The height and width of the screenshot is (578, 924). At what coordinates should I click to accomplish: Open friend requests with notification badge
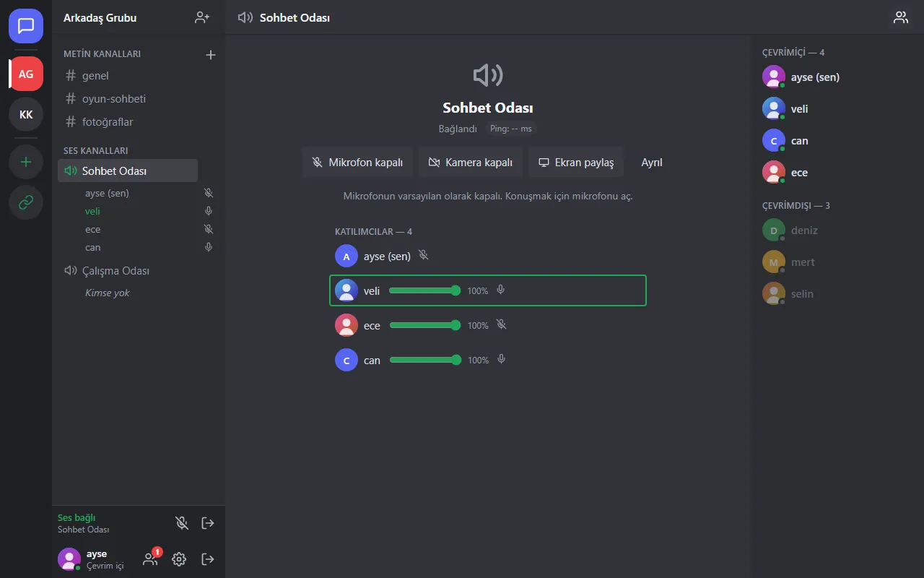pos(150,558)
